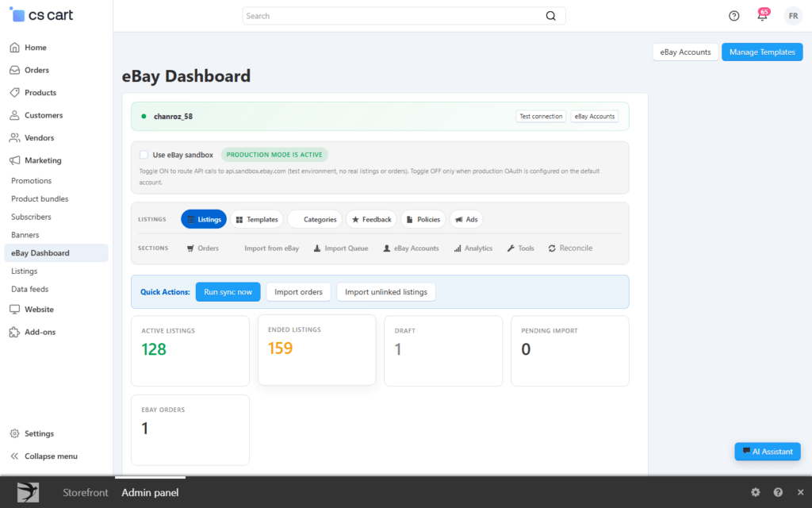Viewport: 812px width, 508px height.
Task: Switch to the Templates tab
Action: 257,219
